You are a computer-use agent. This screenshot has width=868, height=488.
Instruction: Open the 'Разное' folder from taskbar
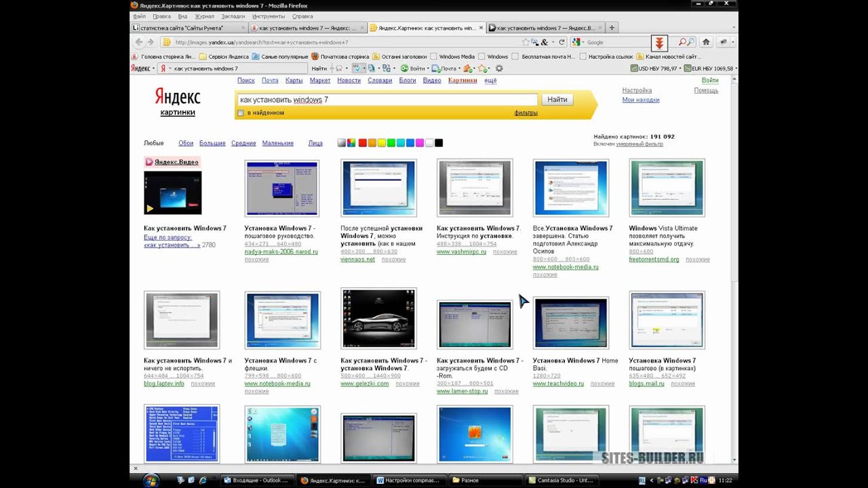click(x=486, y=480)
